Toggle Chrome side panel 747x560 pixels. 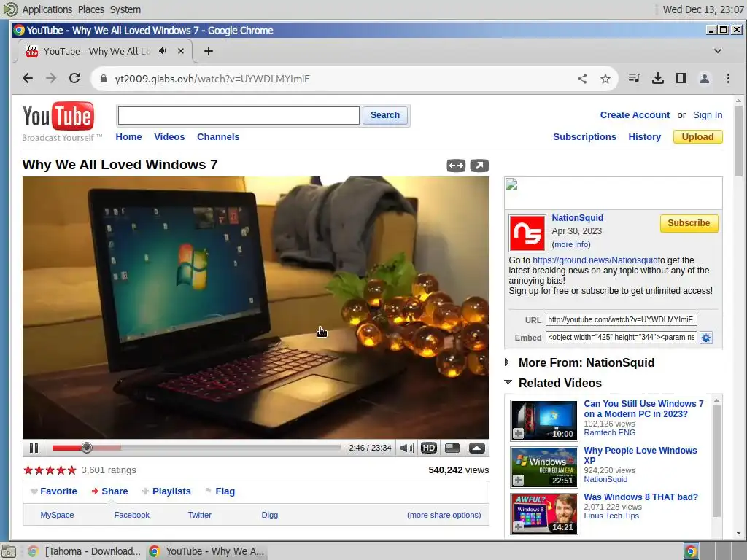(x=681, y=78)
